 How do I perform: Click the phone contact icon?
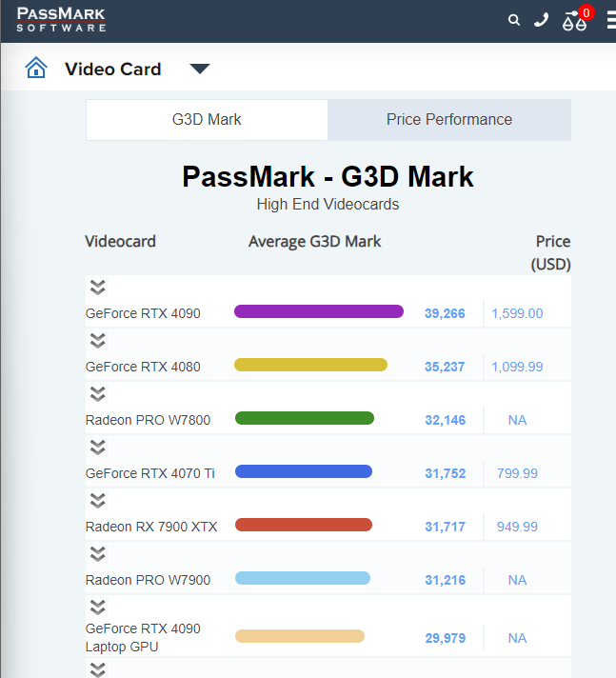(541, 20)
